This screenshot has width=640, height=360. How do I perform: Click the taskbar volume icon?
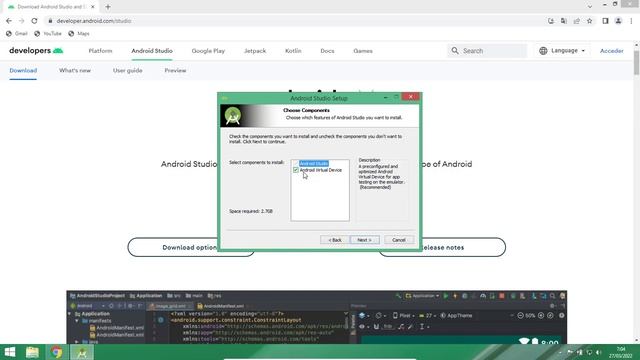pos(598,352)
